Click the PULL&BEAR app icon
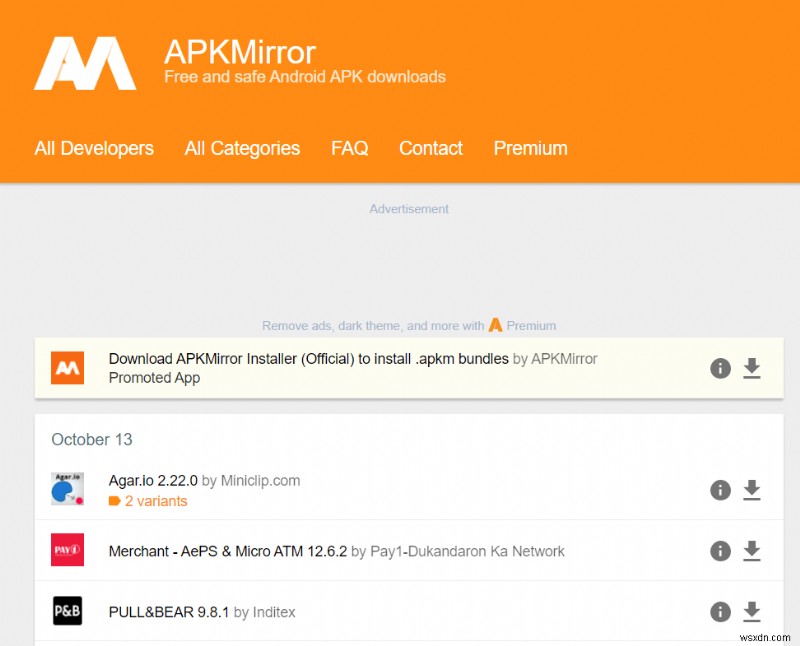 click(68, 612)
